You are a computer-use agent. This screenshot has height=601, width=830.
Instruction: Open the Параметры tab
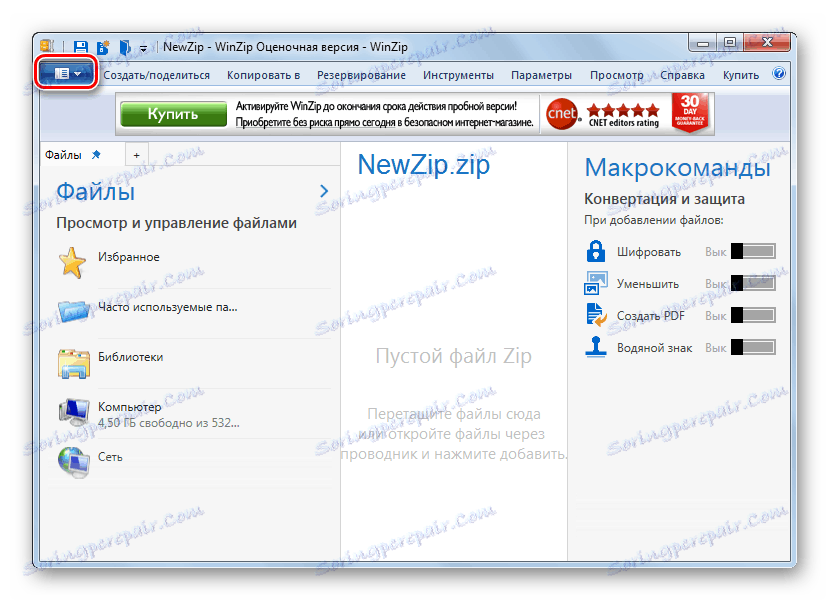(x=542, y=75)
